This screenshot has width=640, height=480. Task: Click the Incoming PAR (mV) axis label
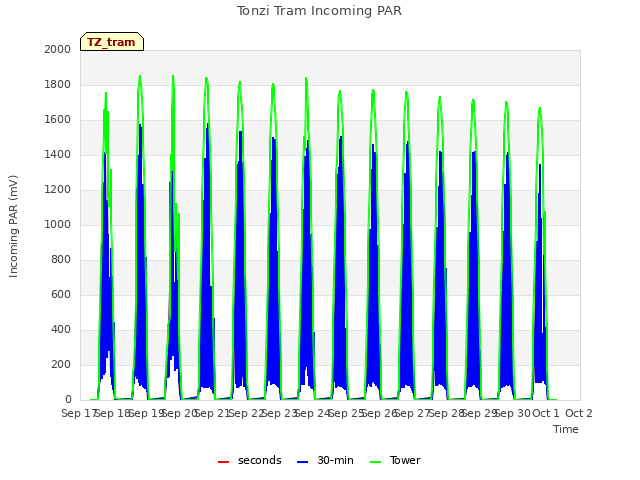click(13, 226)
